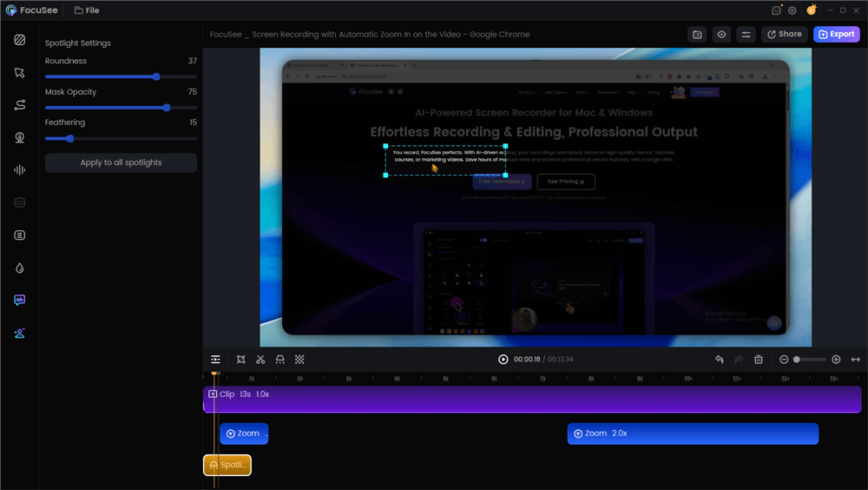Play the video preview
This screenshot has width=868, height=490.
click(503, 360)
